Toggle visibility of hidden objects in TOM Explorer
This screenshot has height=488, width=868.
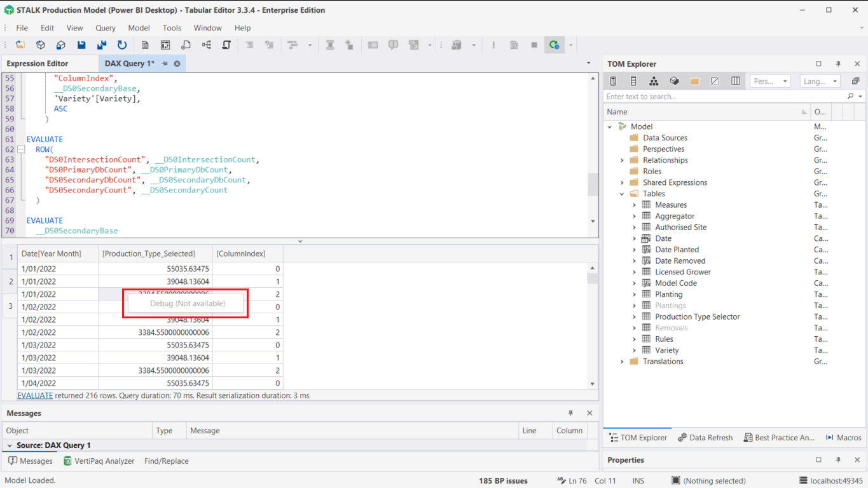click(715, 81)
